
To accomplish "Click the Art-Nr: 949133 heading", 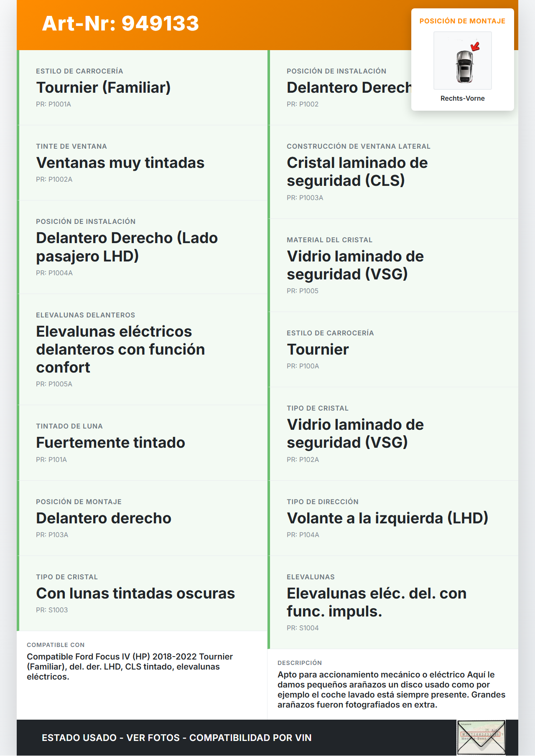I will click(x=120, y=23).
